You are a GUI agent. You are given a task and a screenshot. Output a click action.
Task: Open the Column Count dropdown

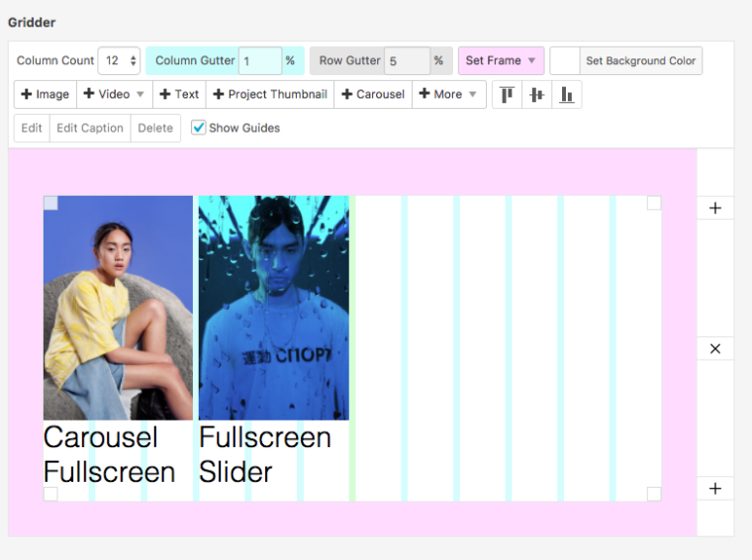(119, 60)
